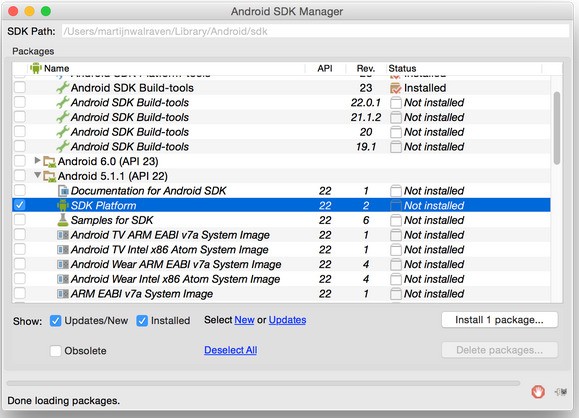Select the Android TV ARM EABI v7a System Image row
The height and width of the screenshot is (418, 579).
pyautogui.click(x=281, y=235)
